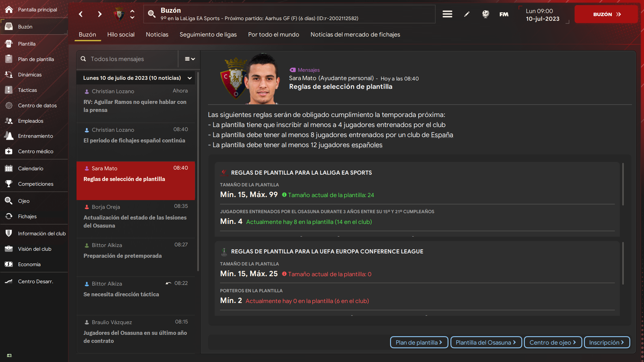
Task: Click the Mensajes category label
Action: (309, 70)
